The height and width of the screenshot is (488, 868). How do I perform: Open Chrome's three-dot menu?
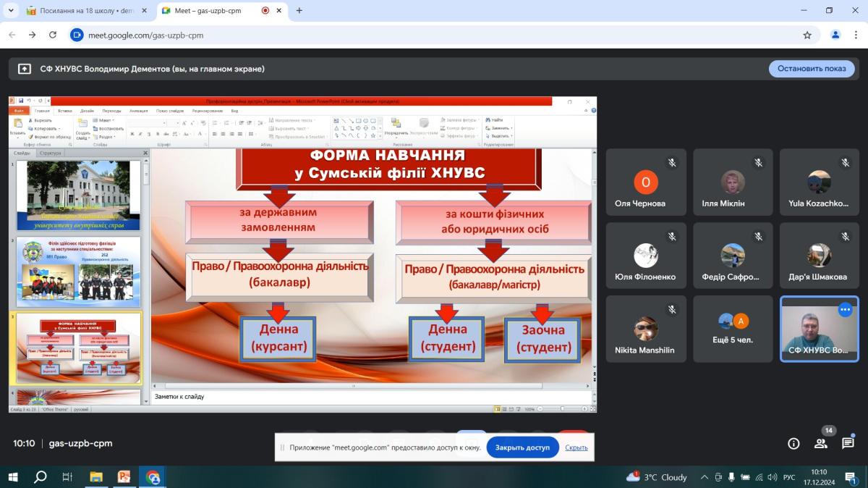coord(856,35)
